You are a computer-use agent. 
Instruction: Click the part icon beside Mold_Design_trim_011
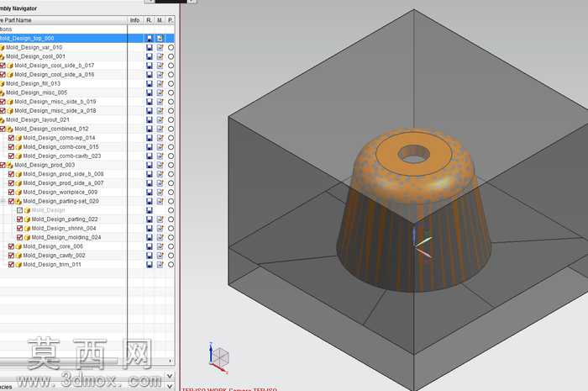pos(18,265)
